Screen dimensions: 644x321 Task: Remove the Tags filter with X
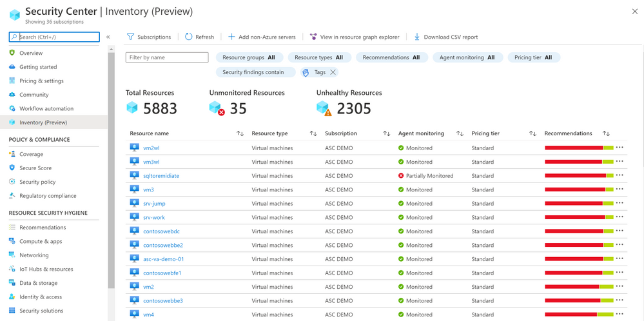[x=333, y=72]
